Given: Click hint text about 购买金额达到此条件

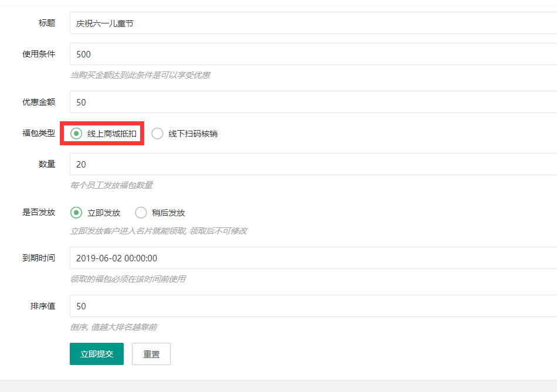Looking at the screenshot, I should click(x=140, y=75).
